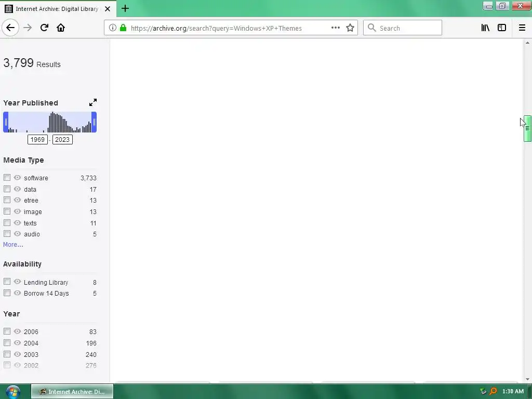532x399 pixels.
Task: Click the forward navigation arrow
Action: (x=28, y=28)
